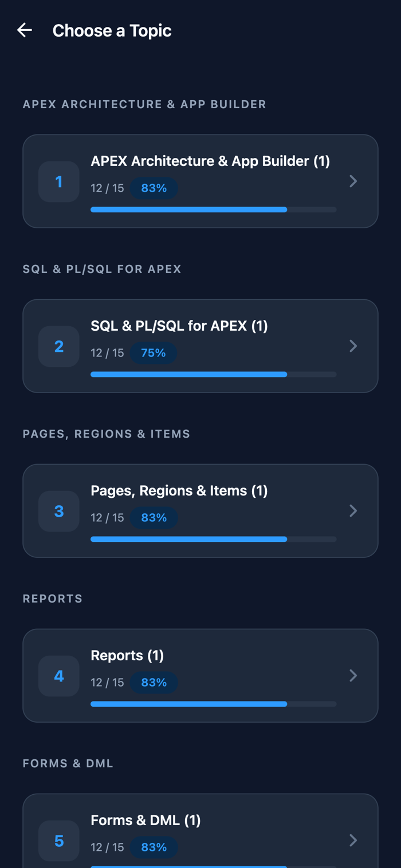Open Forms & DML topic chevron
The width and height of the screenshot is (401, 868).
353,841
